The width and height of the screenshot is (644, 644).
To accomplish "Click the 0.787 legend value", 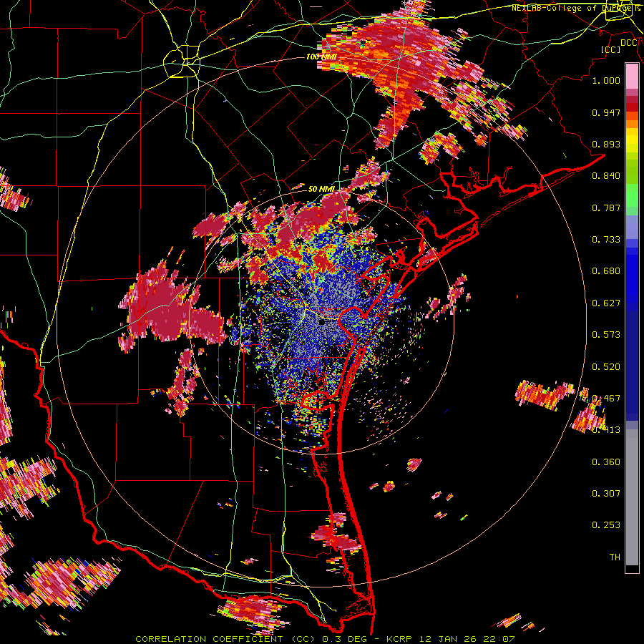I will pyautogui.click(x=606, y=208).
